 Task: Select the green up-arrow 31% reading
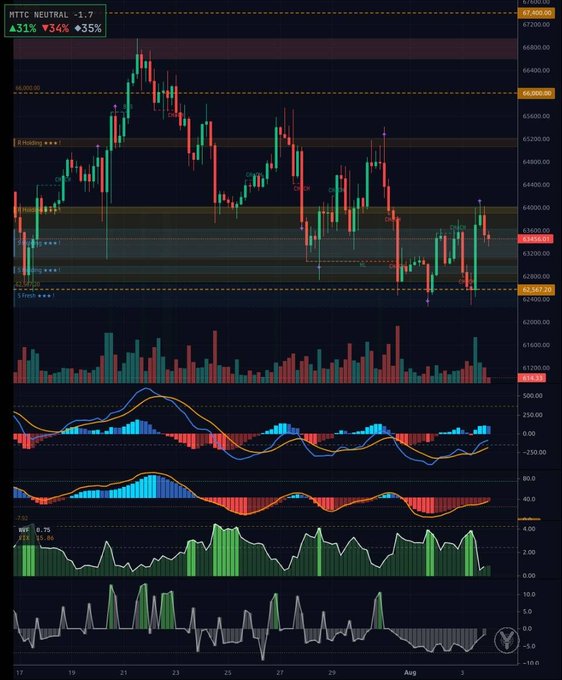(23, 29)
